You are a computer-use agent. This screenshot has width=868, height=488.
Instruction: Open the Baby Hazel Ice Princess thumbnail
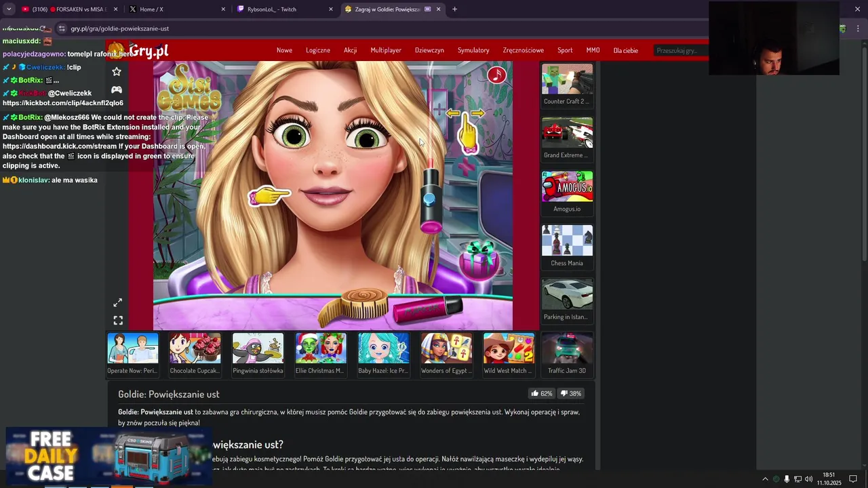tap(383, 354)
